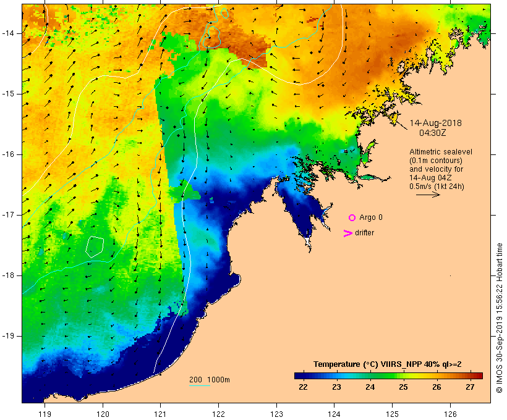Click the small closed white contour polygon
The width and height of the screenshot is (507, 420).
(95, 247)
